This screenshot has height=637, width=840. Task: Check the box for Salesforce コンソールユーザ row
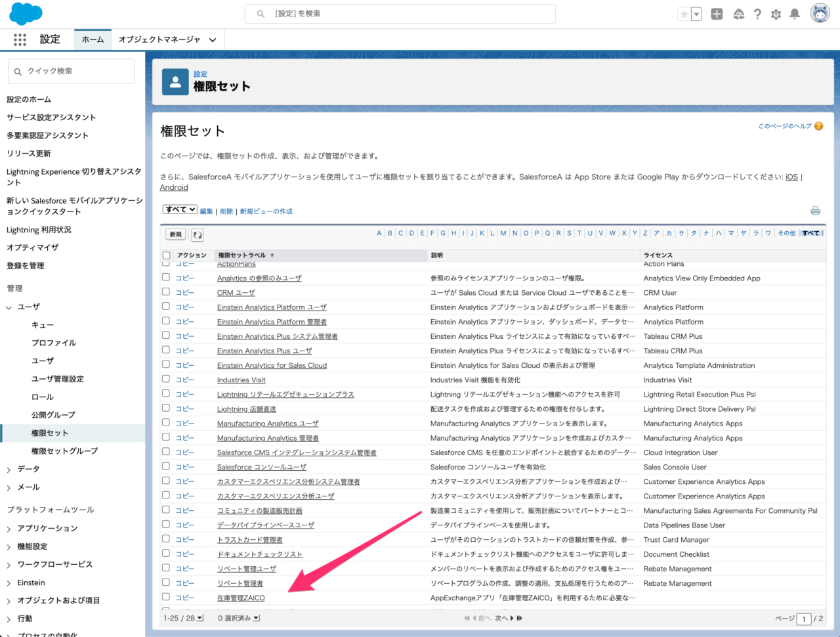pos(166,466)
